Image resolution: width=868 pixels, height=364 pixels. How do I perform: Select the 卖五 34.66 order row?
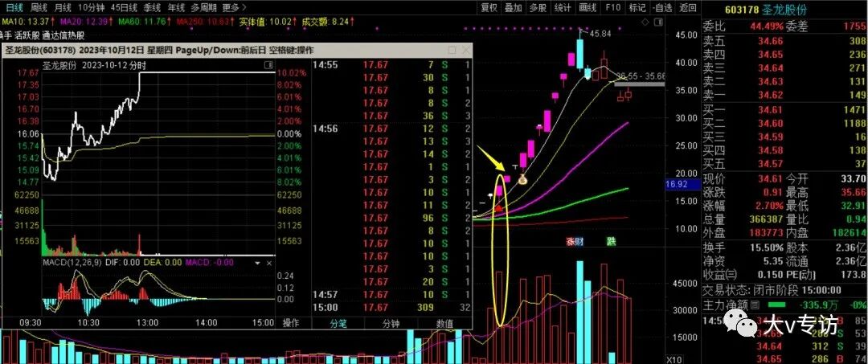[784, 40]
